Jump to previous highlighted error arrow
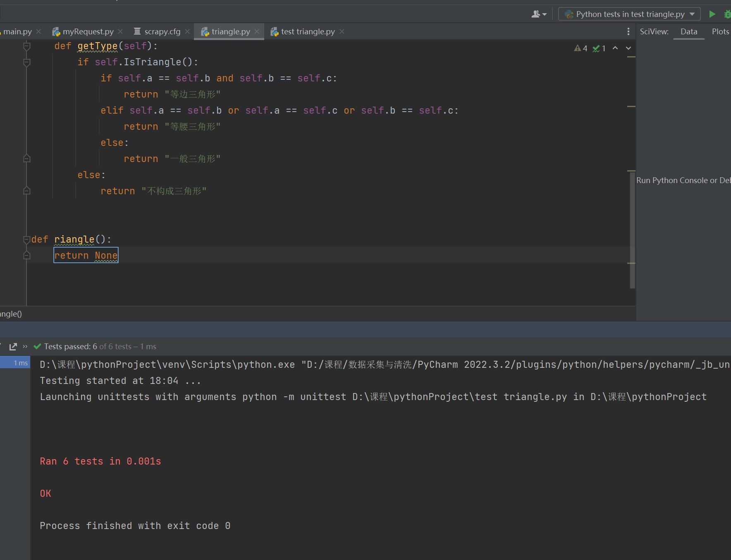The height and width of the screenshot is (560, 731). tap(615, 48)
